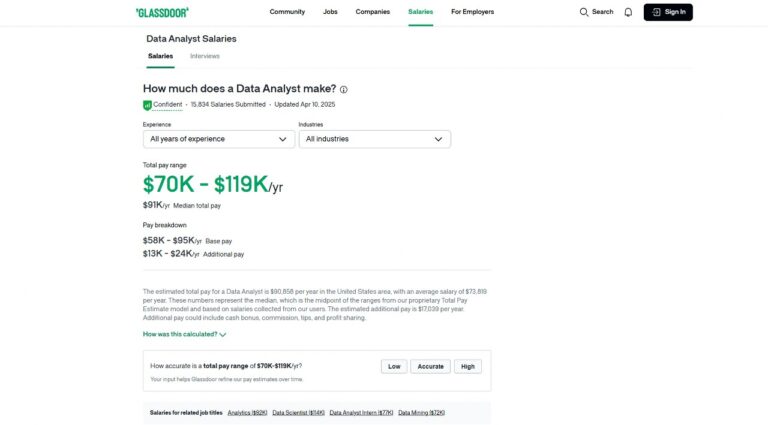The image size is (768, 425).
Task: Go to the Jobs menu item
Action: (330, 12)
